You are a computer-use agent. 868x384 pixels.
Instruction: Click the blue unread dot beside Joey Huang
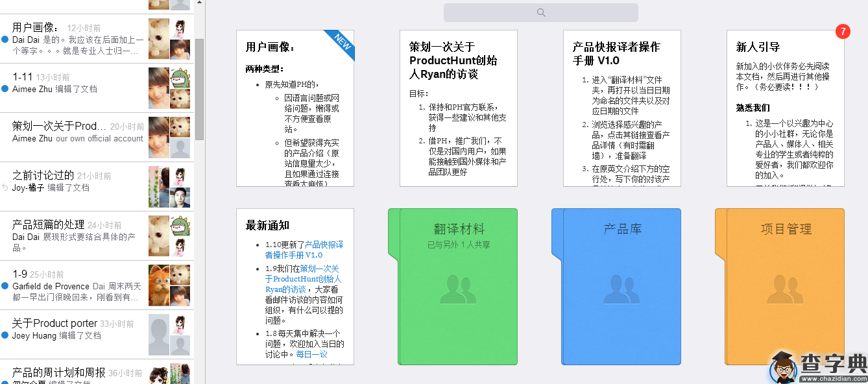pyautogui.click(x=5, y=336)
